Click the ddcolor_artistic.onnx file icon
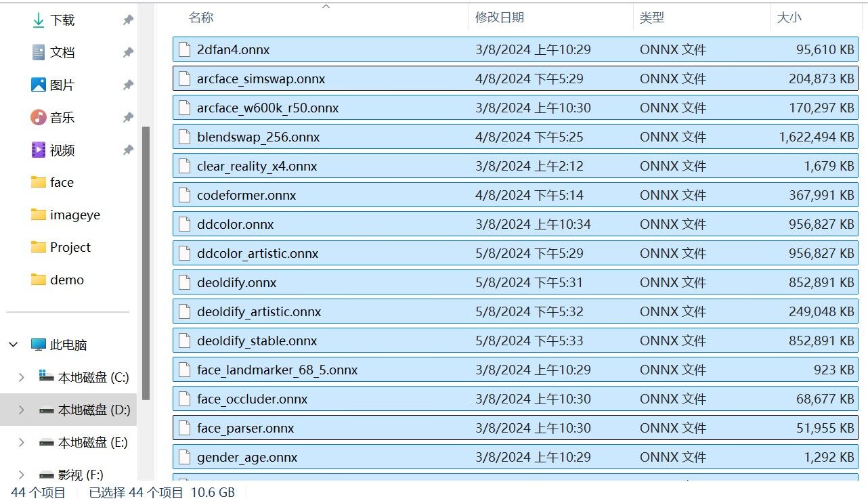The image size is (868, 503). click(x=184, y=253)
